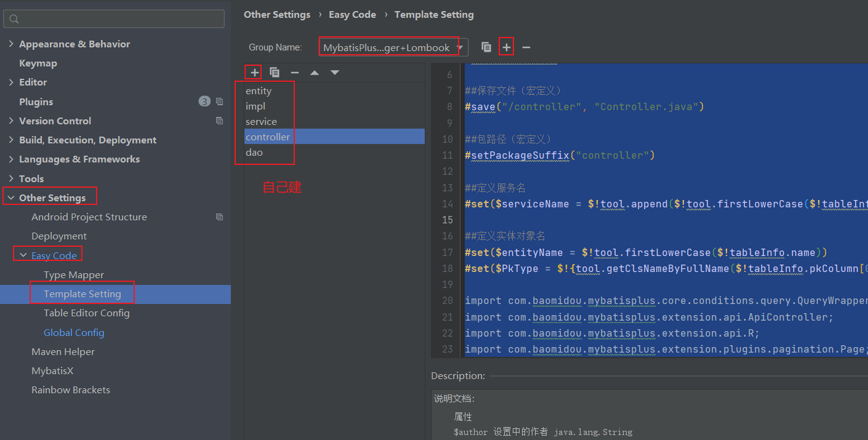868x440 pixels.
Task: Copy the current template group
Action: [486, 47]
